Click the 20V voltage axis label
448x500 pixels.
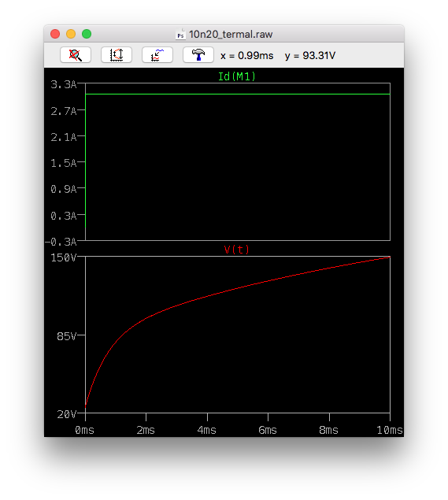[x=67, y=414]
